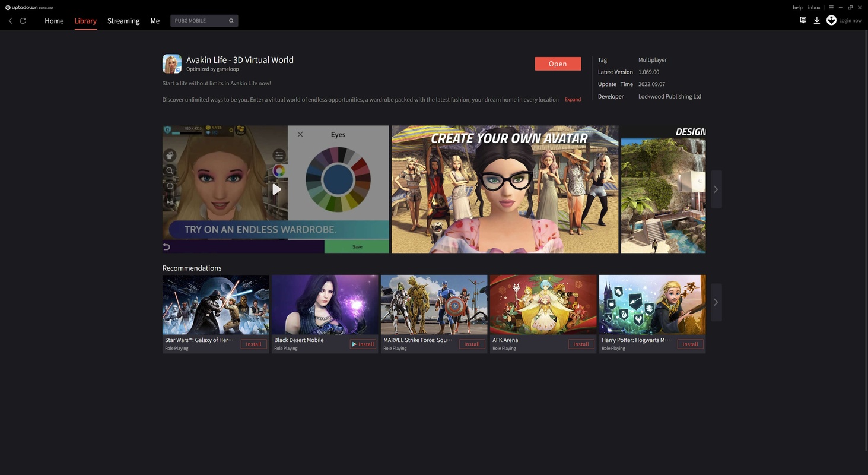Click the Lockwood Publishing Ltd developer name
The height and width of the screenshot is (475, 868).
[x=670, y=97]
